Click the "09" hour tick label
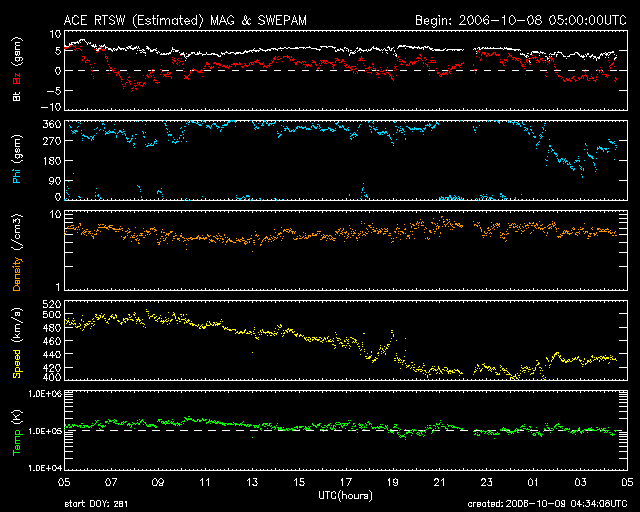 pyautogui.click(x=158, y=483)
